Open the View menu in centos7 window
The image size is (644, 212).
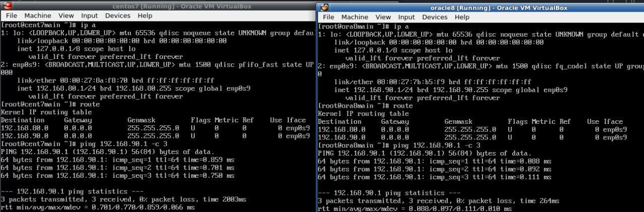[x=66, y=16]
